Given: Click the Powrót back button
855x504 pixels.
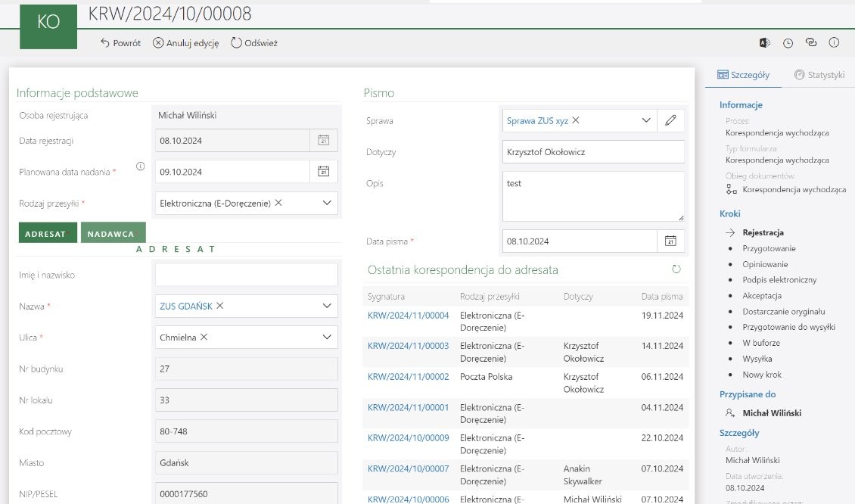Looking at the screenshot, I should pos(120,43).
